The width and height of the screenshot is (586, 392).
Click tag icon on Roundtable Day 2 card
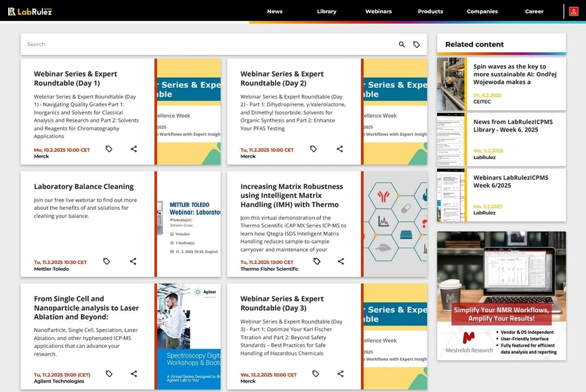pyautogui.click(x=314, y=149)
